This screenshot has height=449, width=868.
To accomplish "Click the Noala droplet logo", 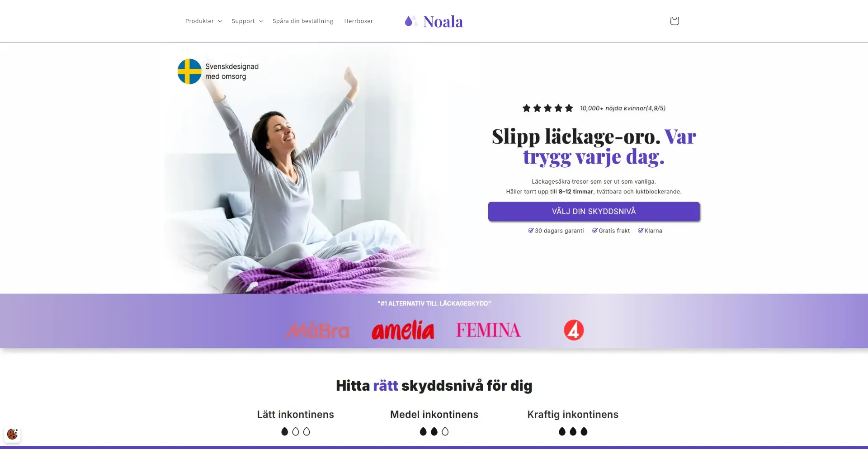I will [434, 21].
